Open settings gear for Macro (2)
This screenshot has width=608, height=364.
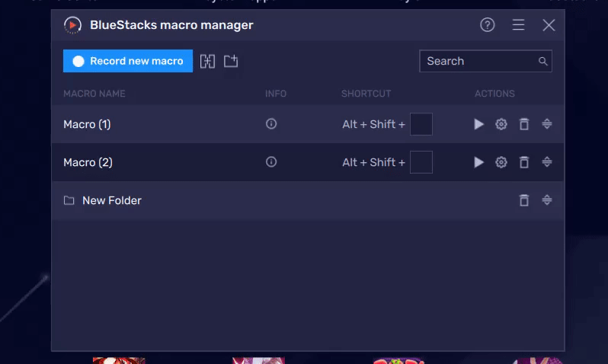click(501, 162)
